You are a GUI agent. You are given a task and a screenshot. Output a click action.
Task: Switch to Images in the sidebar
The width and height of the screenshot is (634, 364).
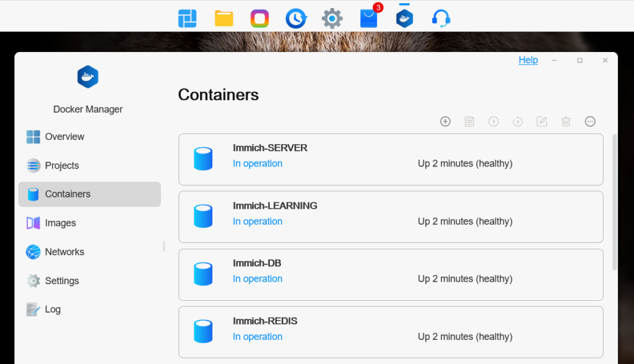click(60, 223)
